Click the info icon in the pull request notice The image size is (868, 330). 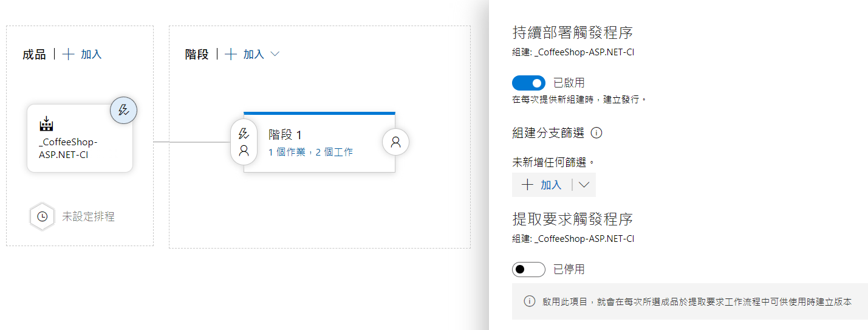[530, 301]
